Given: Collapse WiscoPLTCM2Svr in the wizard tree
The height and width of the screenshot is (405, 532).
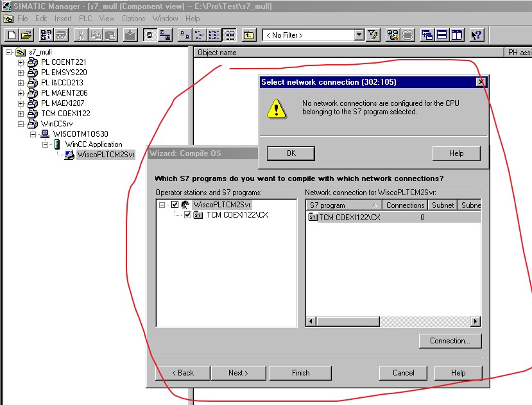Looking at the screenshot, I should coord(162,205).
